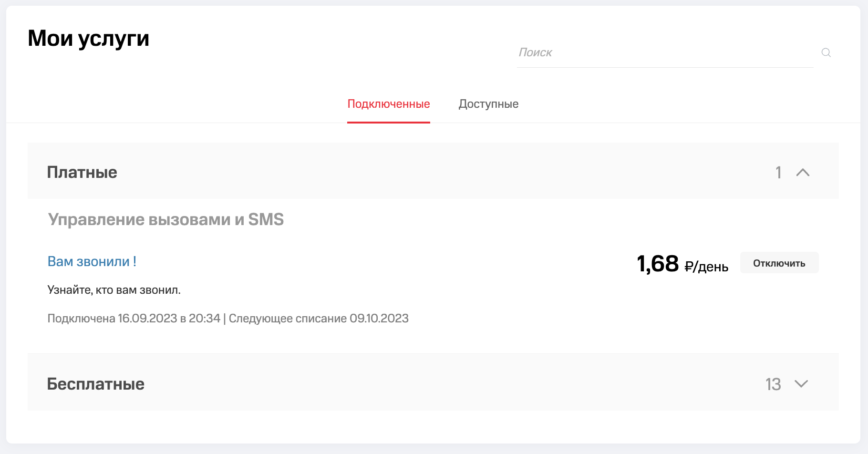Disable the service with Отключить button
Viewport: 868px width, 454px height.
(x=779, y=263)
